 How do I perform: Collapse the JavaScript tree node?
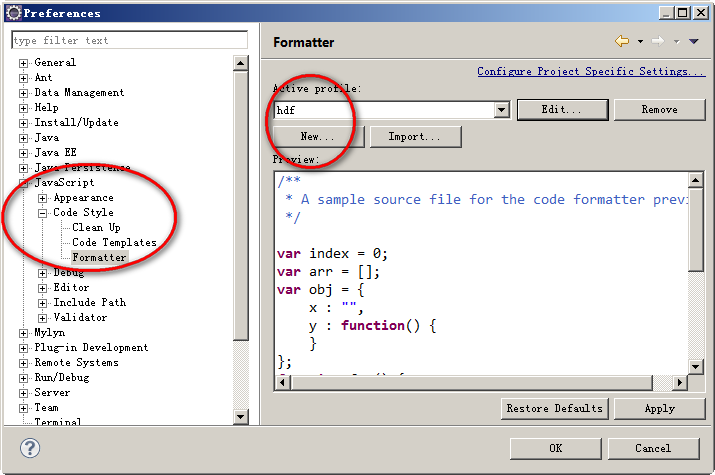pos(24,183)
